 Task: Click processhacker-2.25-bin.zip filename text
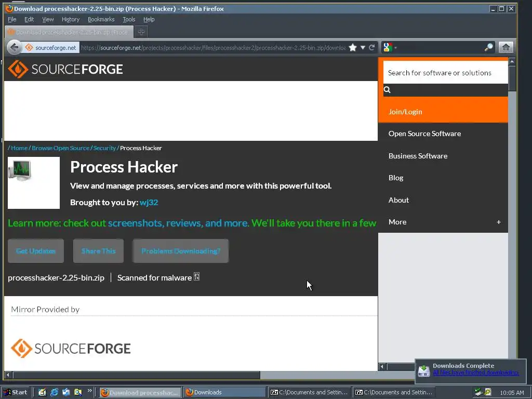56,278
